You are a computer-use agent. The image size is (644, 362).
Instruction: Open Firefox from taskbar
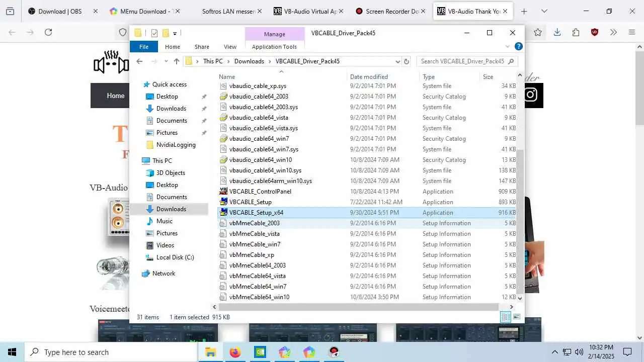[x=235, y=352]
